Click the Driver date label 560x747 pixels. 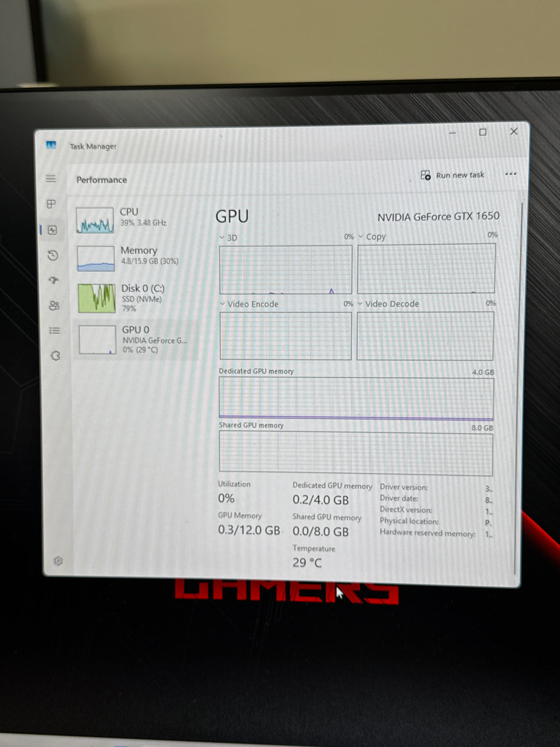[x=399, y=498]
